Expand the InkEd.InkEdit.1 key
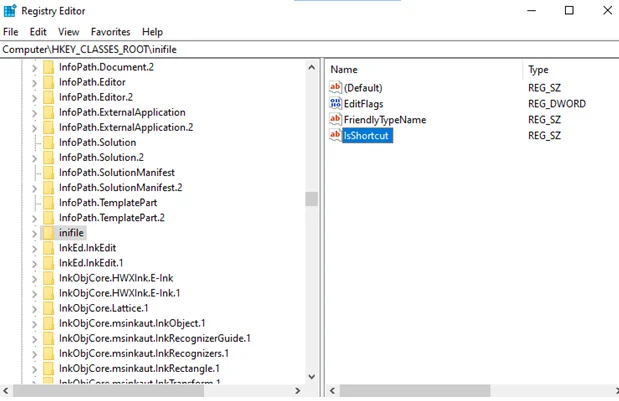This screenshot has height=401, width=619. click(x=34, y=264)
